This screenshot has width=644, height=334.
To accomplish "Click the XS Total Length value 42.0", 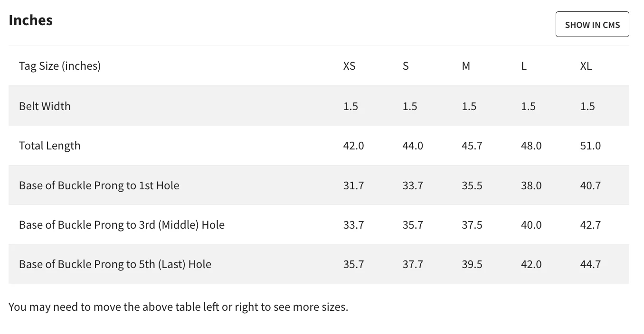I will [x=353, y=146].
